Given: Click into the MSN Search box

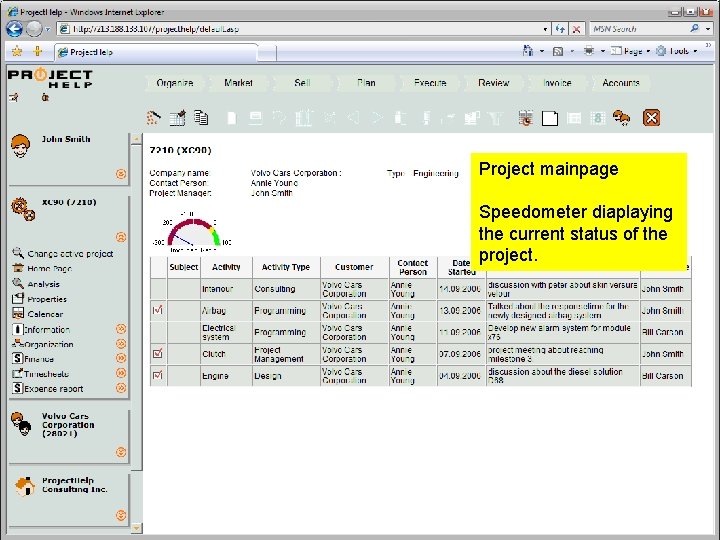Looking at the screenshot, I should (x=640, y=29).
